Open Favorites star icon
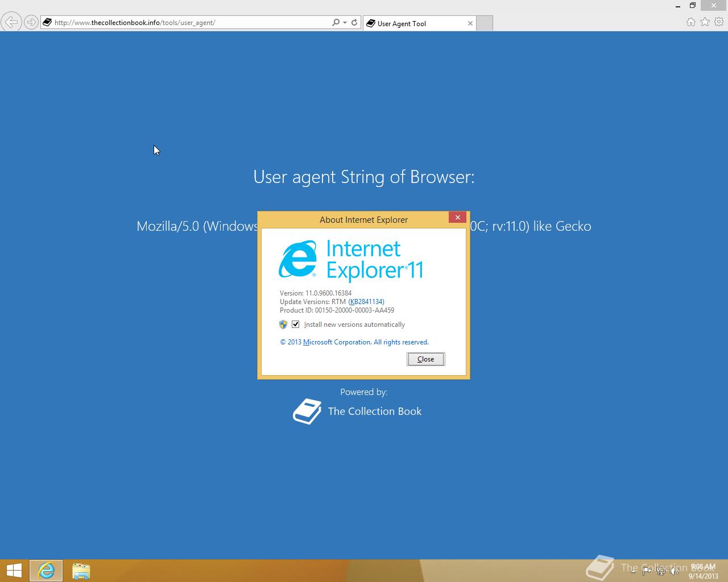The width and height of the screenshot is (728, 582). pyautogui.click(x=705, y=22)
